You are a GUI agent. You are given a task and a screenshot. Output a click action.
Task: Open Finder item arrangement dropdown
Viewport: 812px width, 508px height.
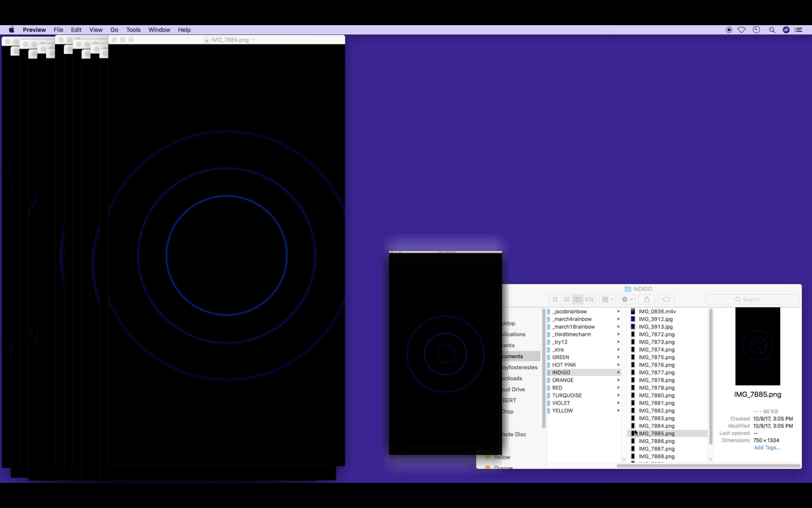pos(607,299)
